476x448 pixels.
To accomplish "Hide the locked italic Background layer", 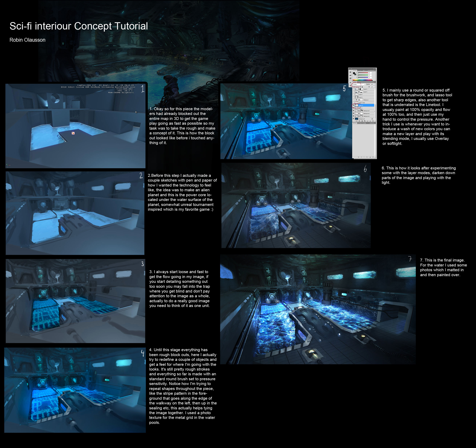I will (354, 119).
